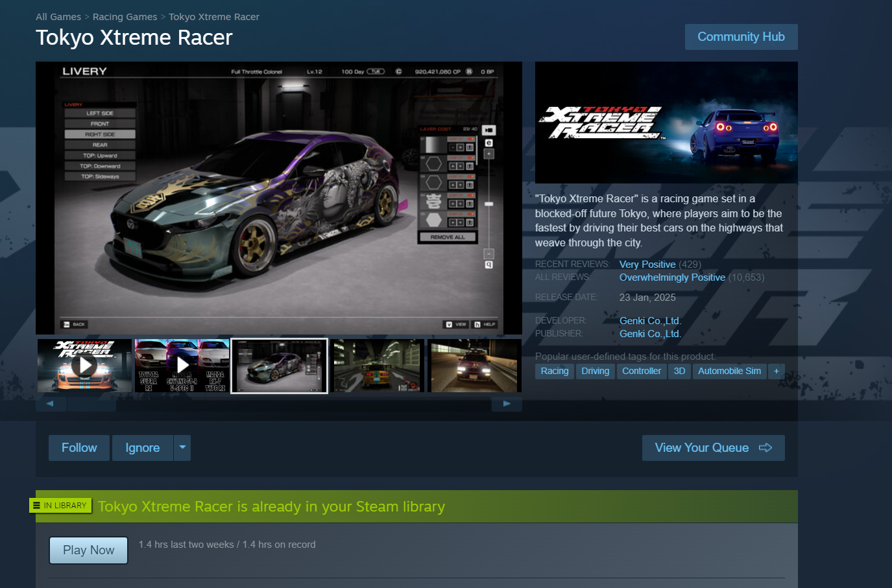Screen dimensions: 892x588
Task: Select the night tunnel headlights screenshot thumbnail
Action: (x=474, y=366)
